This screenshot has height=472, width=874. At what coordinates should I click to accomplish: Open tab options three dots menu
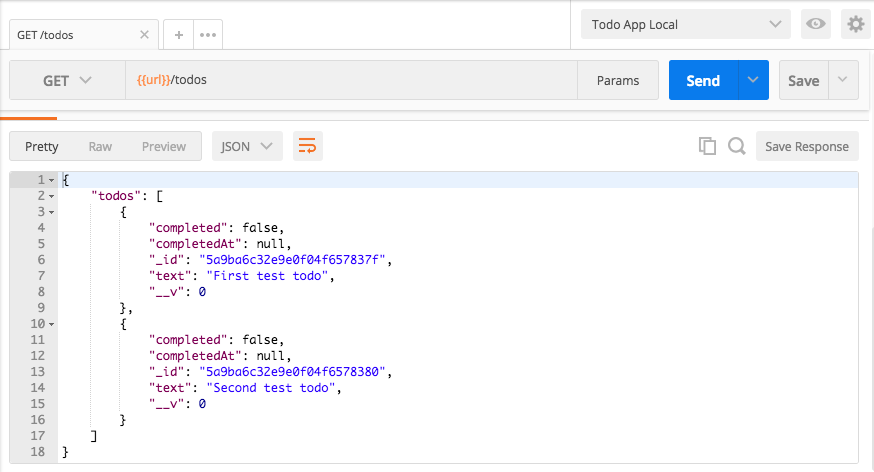[208, 34]
